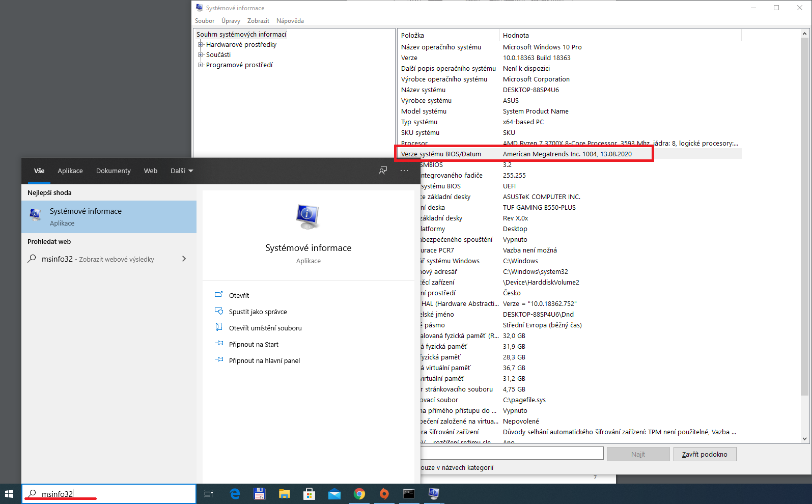Open the Windows Start menu
Screen dimensions: 812x504
(9, 494)
